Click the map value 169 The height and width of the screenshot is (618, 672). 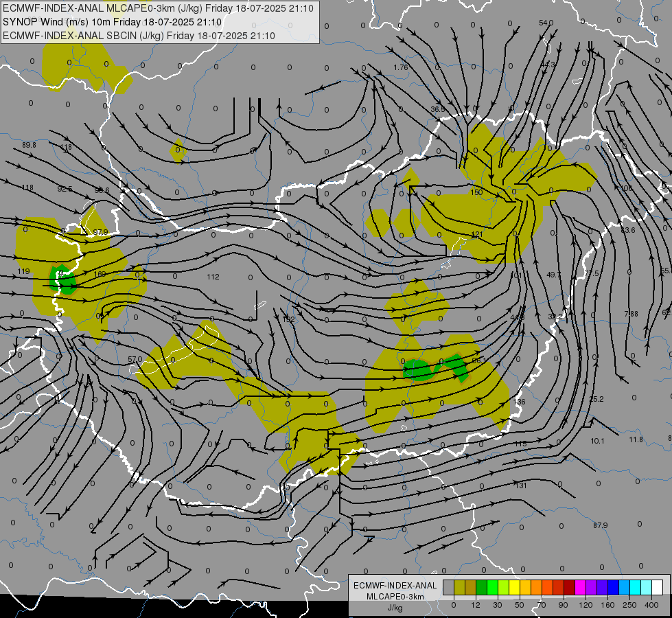click(x=100, y=273)
